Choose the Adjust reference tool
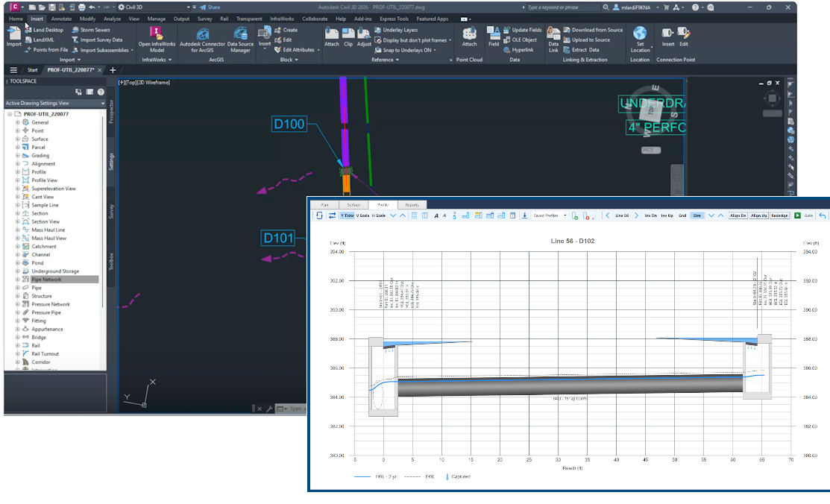Viewport: 830px width, 504px height. (x=364, y=37)
